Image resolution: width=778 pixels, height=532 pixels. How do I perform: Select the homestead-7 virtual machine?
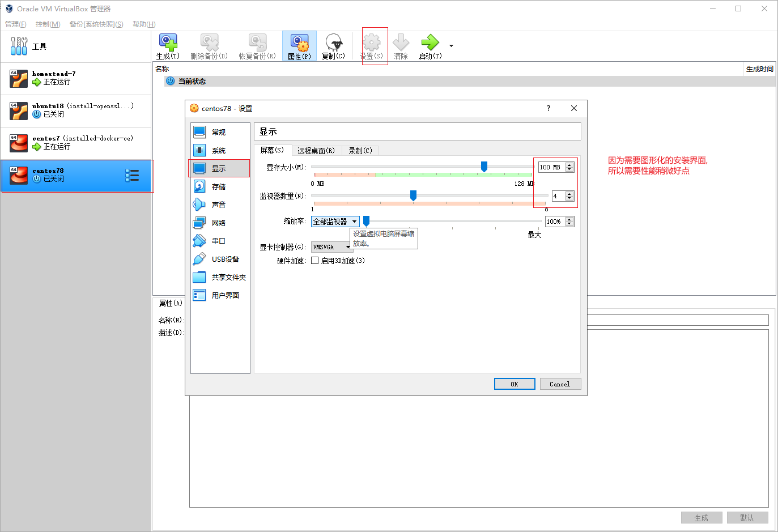tap(76, 78)
